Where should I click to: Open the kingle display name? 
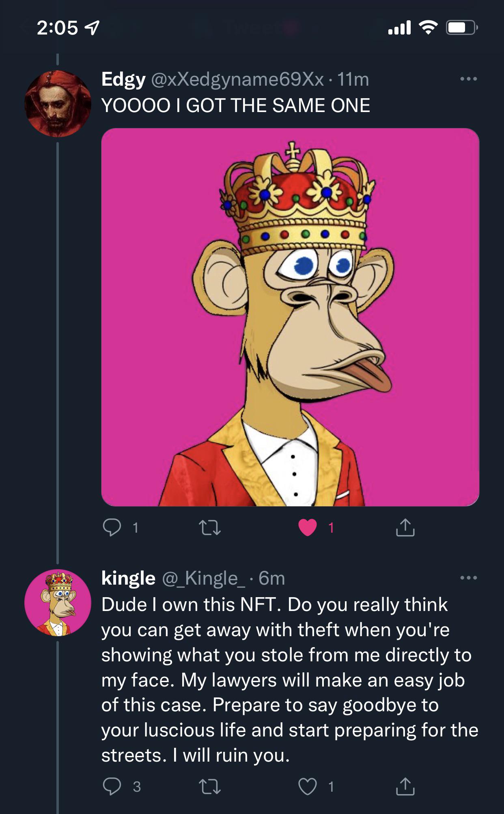pyautogui.click(x=128, y=578)
